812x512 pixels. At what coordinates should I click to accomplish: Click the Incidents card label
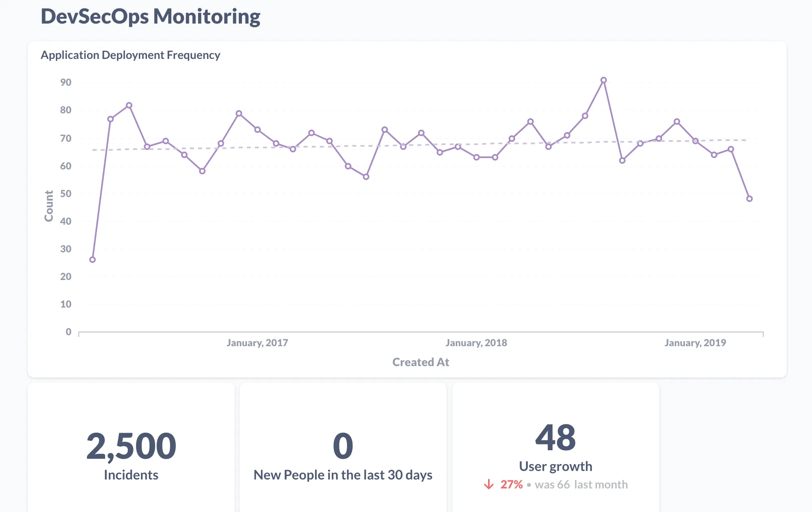tap(131, 475)
